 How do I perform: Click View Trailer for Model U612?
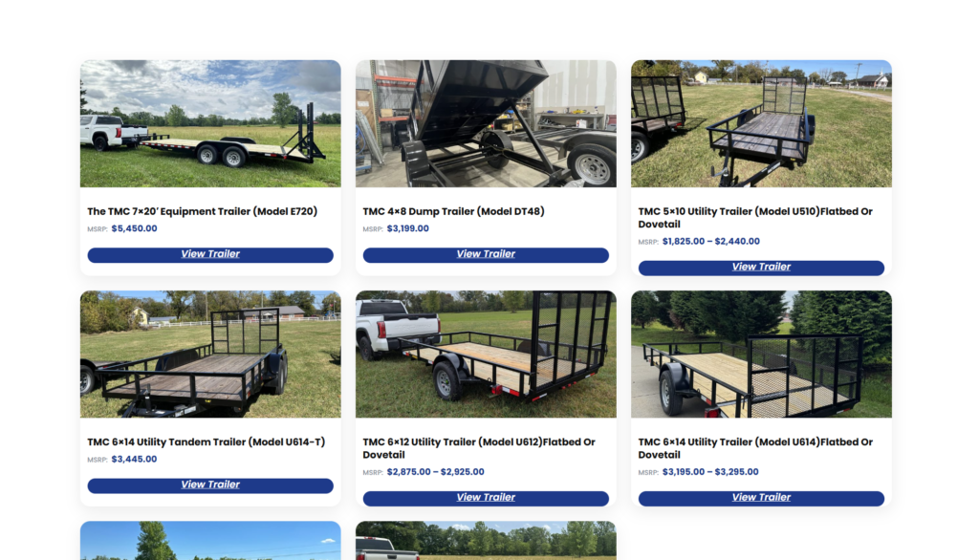(x=486, y=498)
